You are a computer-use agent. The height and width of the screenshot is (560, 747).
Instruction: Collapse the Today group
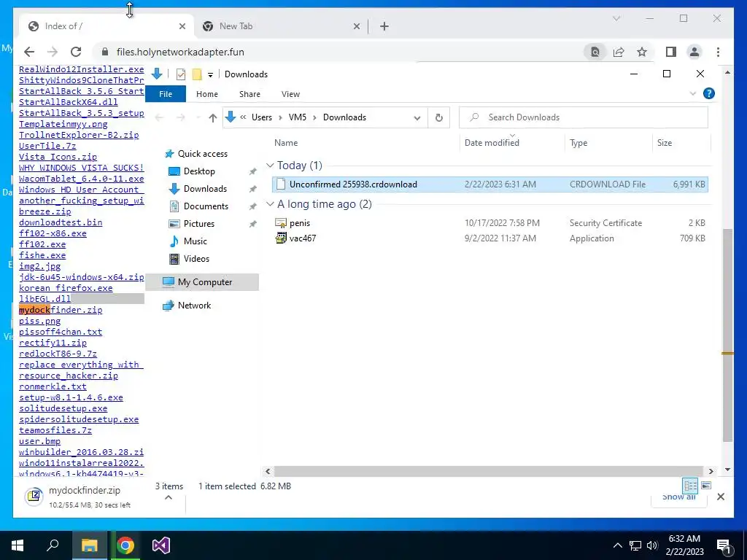(x=270, y=166)
